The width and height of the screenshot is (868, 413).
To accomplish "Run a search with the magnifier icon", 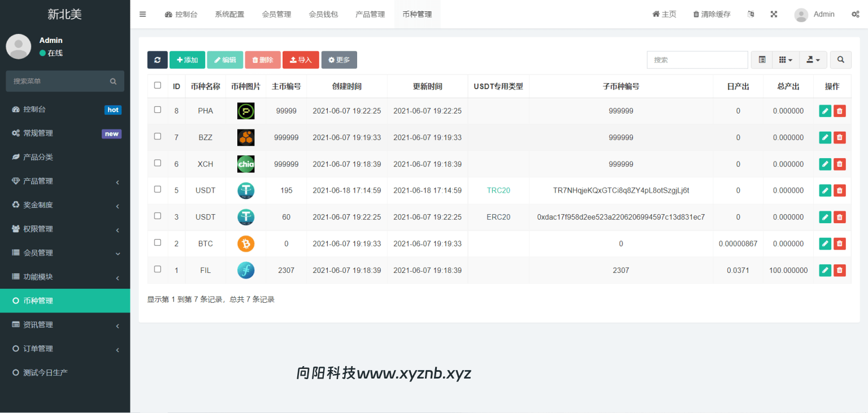I will point(840,59).
